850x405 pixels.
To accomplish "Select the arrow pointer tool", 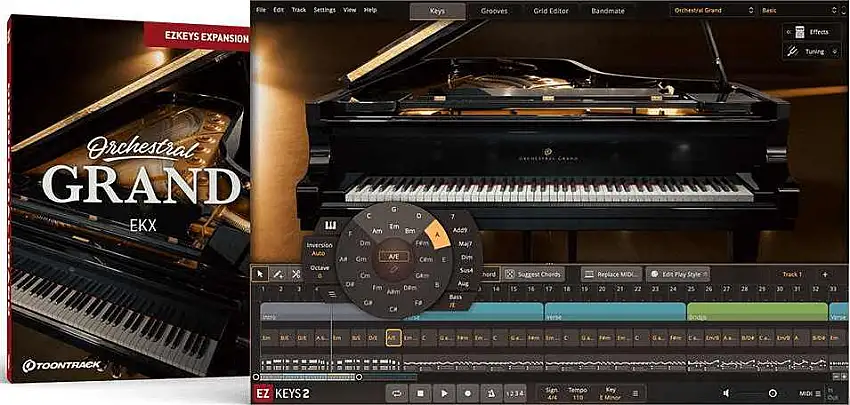I will point(260,274).
